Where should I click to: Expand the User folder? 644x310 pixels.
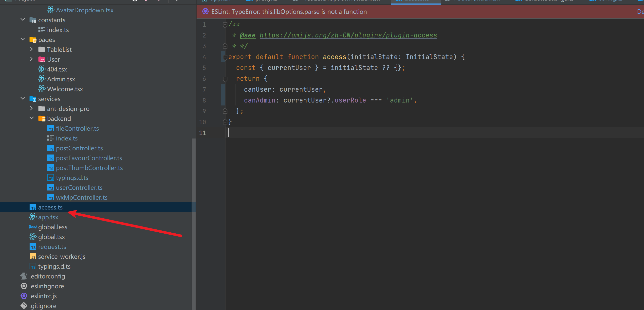(32, 59)
